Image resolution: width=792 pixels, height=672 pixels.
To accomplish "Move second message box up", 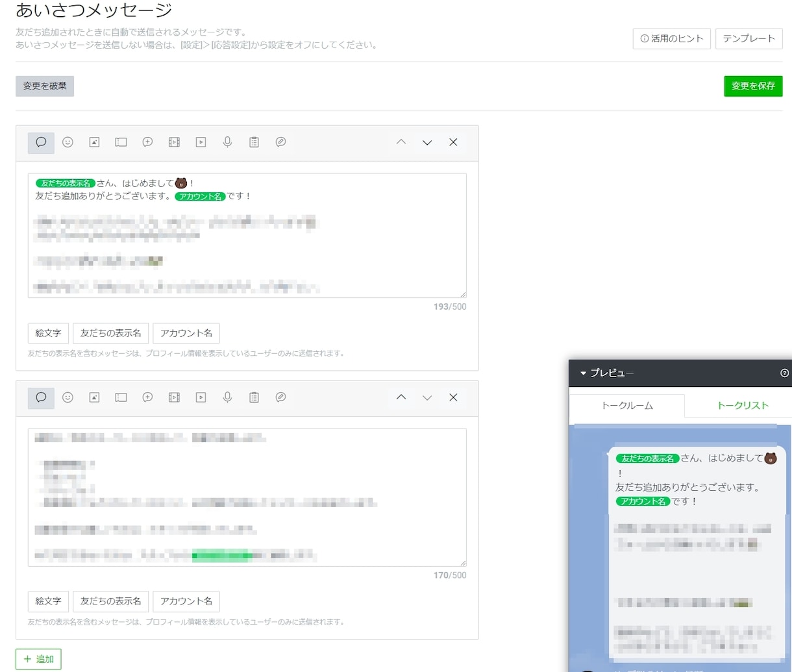I will 401,397.
